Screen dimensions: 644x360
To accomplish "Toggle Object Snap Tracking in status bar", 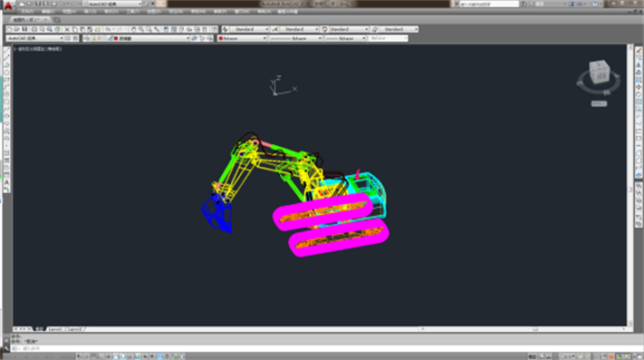I will pyautogui.click(x=130, y=356).
